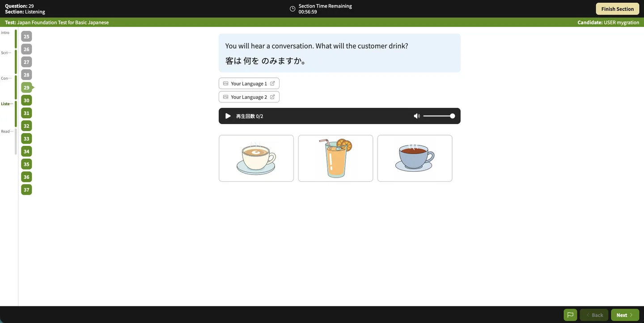Click the grayed-out Back button
The image size is (644, 323).
pos(594,315)
